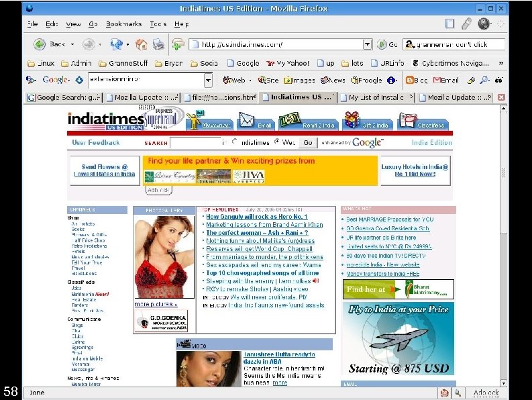The width and height of the screenshot is (532, 400).
Task: Open the Web search button dropdown arrow
Action: coord(250,81)
